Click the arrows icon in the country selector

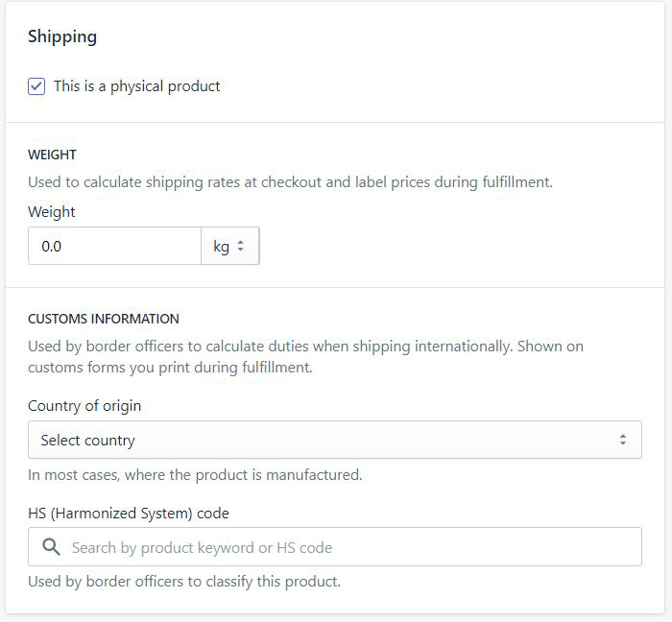click(622, 441)
